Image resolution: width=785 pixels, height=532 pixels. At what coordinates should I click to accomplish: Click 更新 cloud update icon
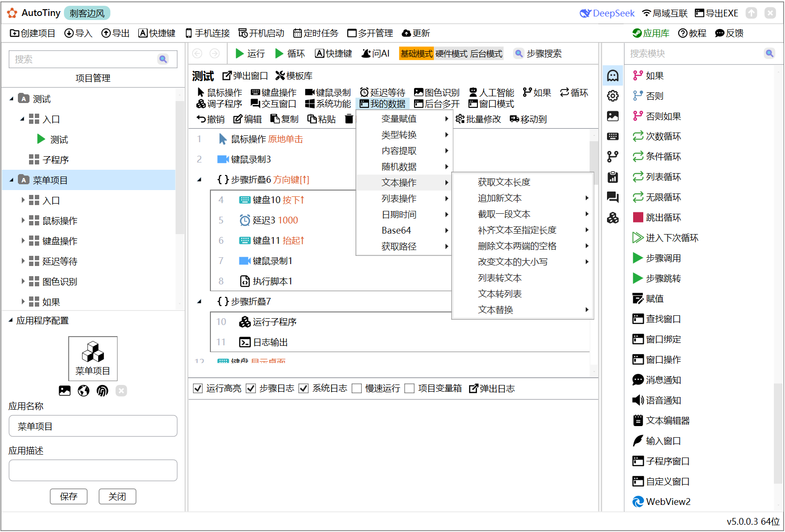coord(406,33)
